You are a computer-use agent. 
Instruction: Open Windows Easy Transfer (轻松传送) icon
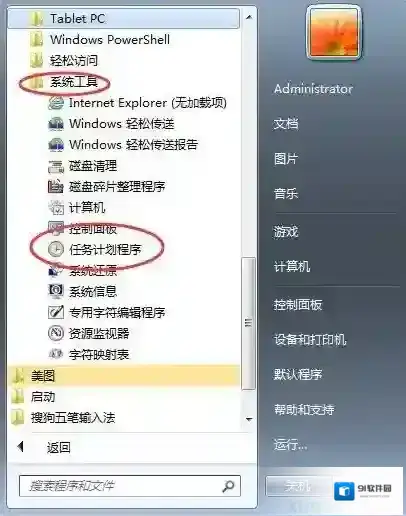(56, 124)
